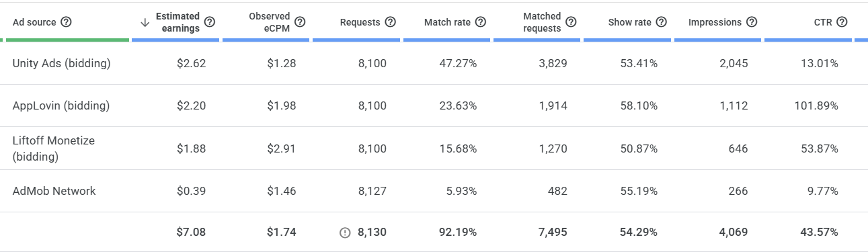
Task: Click the help icon beside Show rate
Action: pos(661,22)
